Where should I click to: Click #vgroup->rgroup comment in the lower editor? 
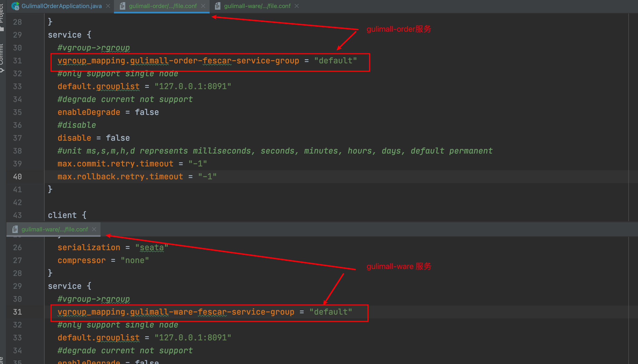(x=94, y=299)
